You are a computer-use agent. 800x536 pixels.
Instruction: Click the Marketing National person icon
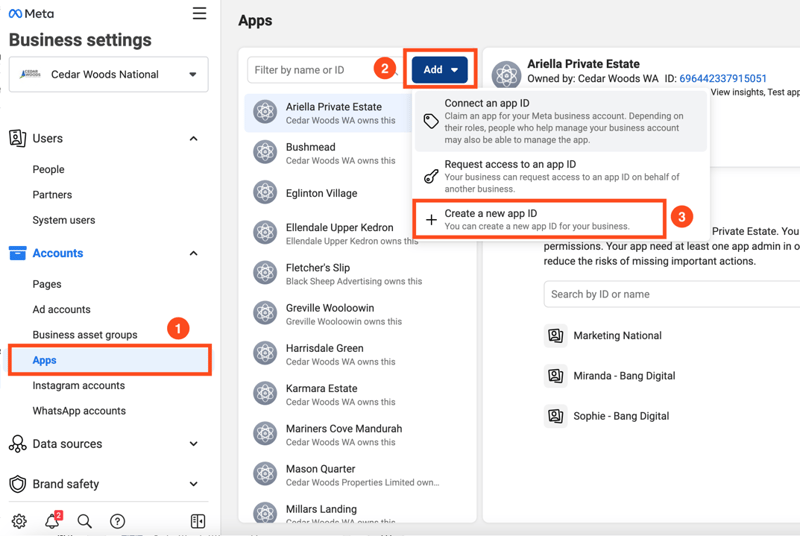[x=556, y=336]
